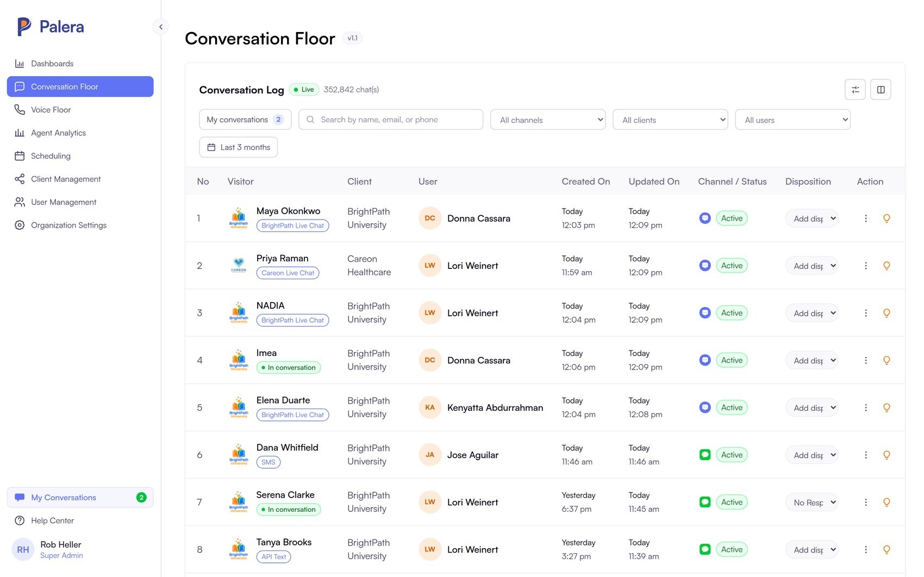Open the disposition dropdown for Dana Whitfield

coord(811,455)
